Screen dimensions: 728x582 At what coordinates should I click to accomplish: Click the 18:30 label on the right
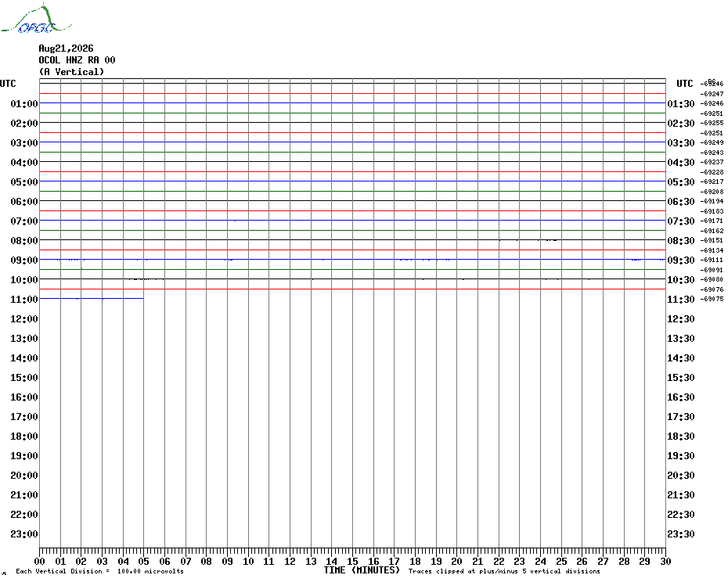[x=681, y=436]
